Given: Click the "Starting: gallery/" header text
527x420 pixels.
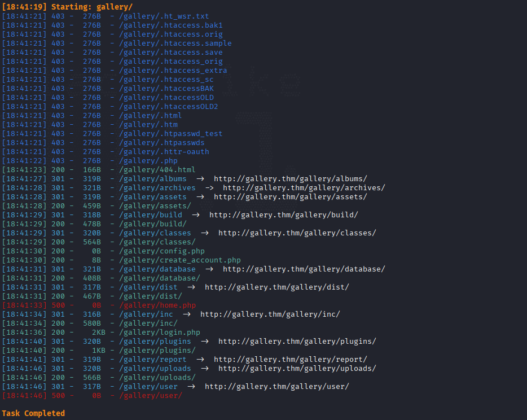Looking at the screenshot, I should [92, 7].
